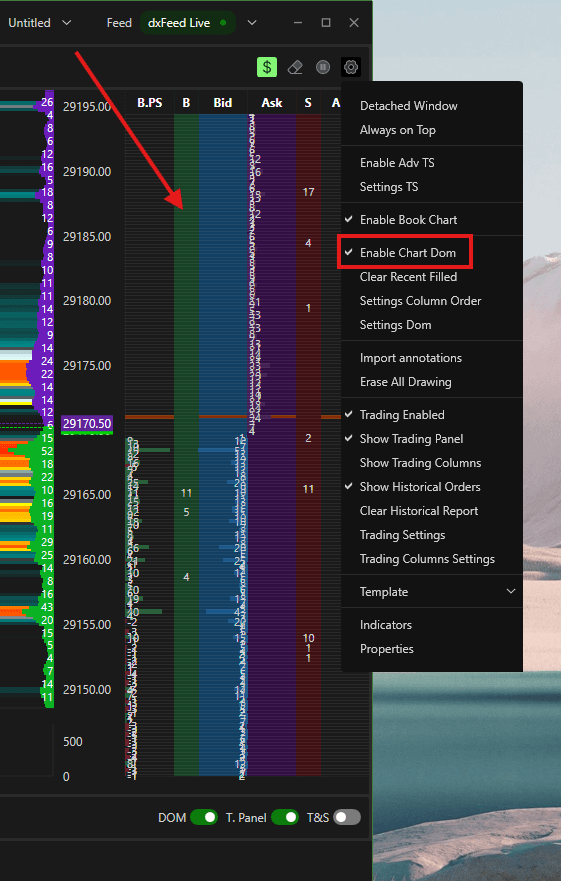Click the green dollar sign trading icon
This screenshot has height=881, width=561.
click(x=267, y=67)
